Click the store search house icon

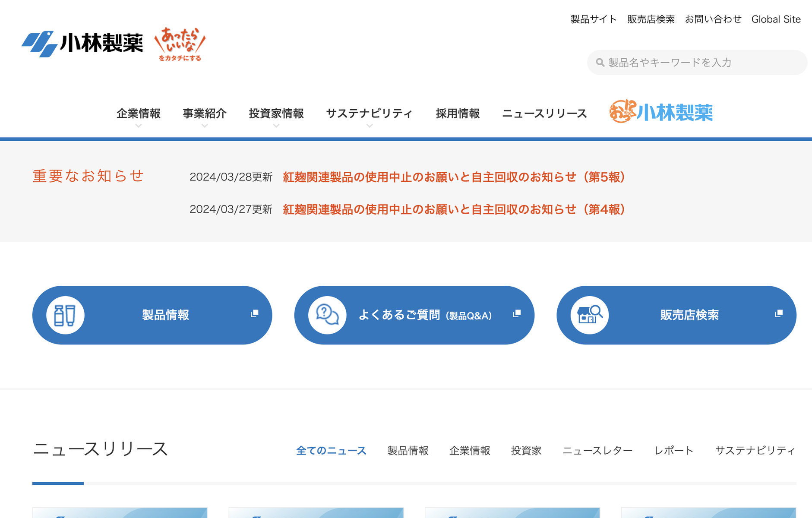(590, 315)
